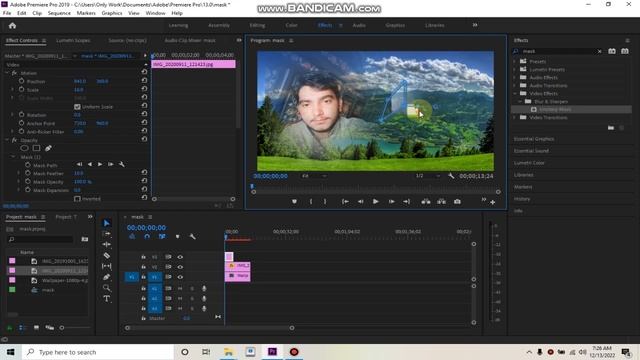
Task: Go to In point in Program monitor
Action: (x=345, y=201)
